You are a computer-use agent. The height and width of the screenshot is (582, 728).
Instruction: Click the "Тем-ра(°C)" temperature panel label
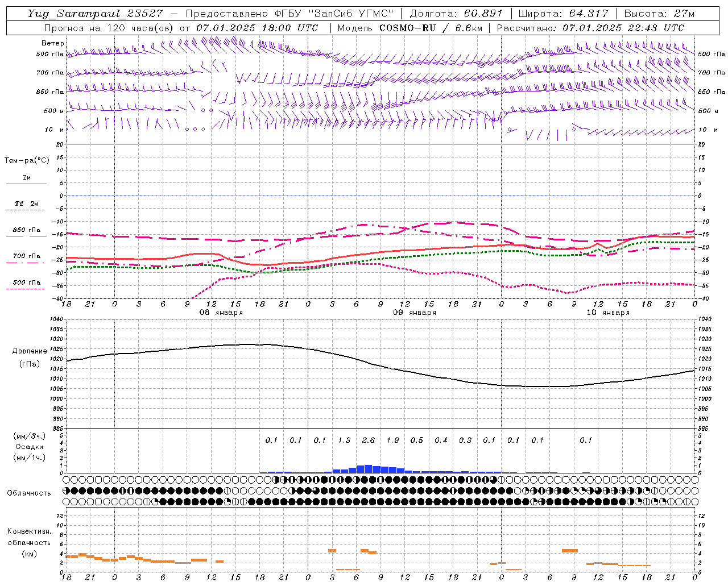[27, 161]
